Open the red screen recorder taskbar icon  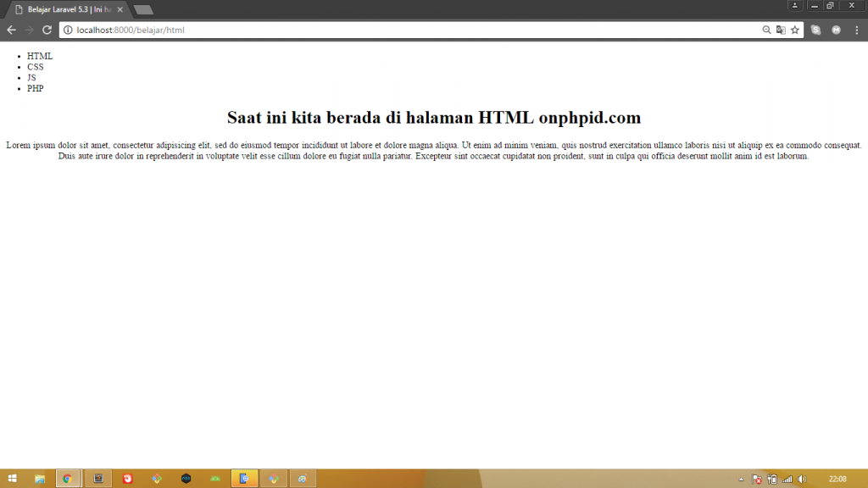tap(127, 479)
